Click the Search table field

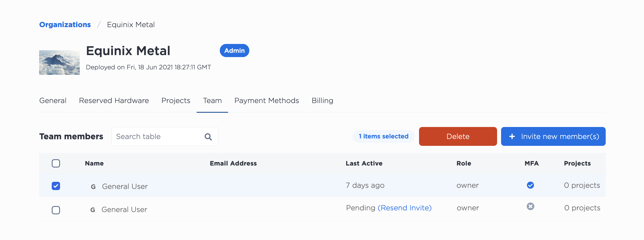pos(165,136)
